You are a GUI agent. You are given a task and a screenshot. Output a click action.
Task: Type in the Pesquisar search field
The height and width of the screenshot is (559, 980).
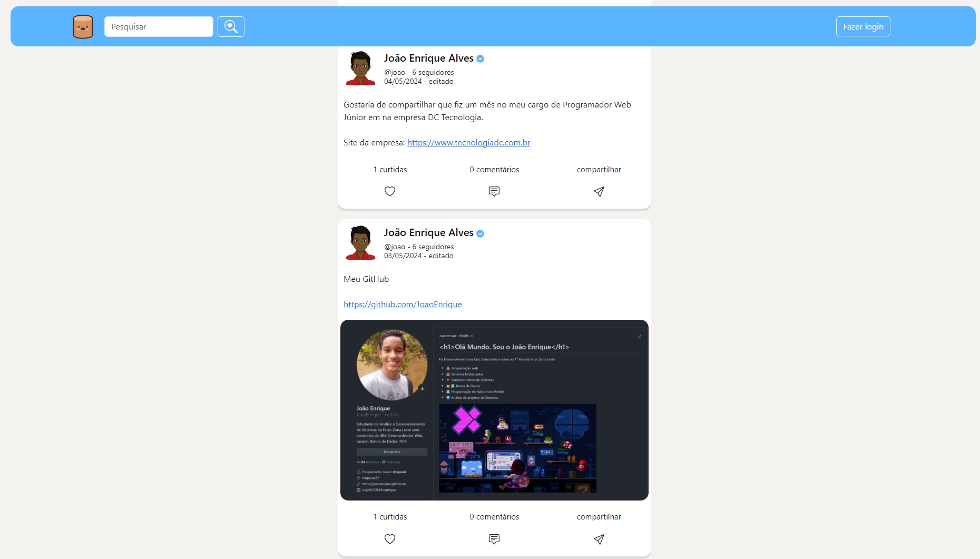click(x=159, y=27)
